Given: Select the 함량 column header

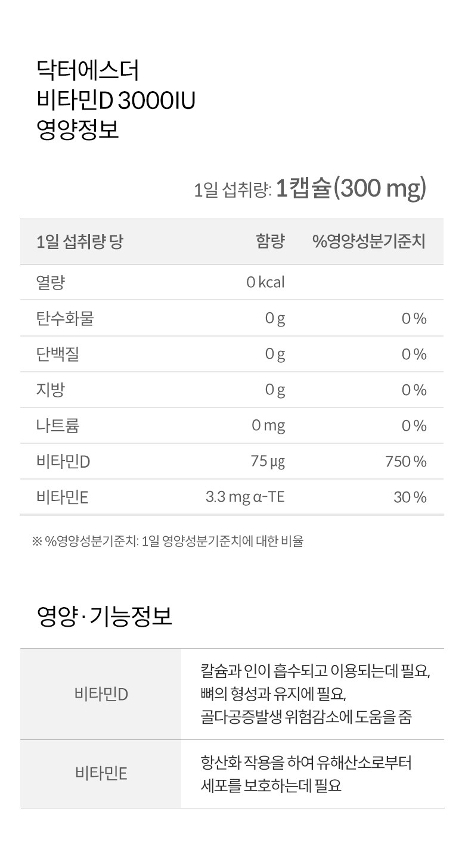Looking at the screenshot, I should [x=270, y=241].
